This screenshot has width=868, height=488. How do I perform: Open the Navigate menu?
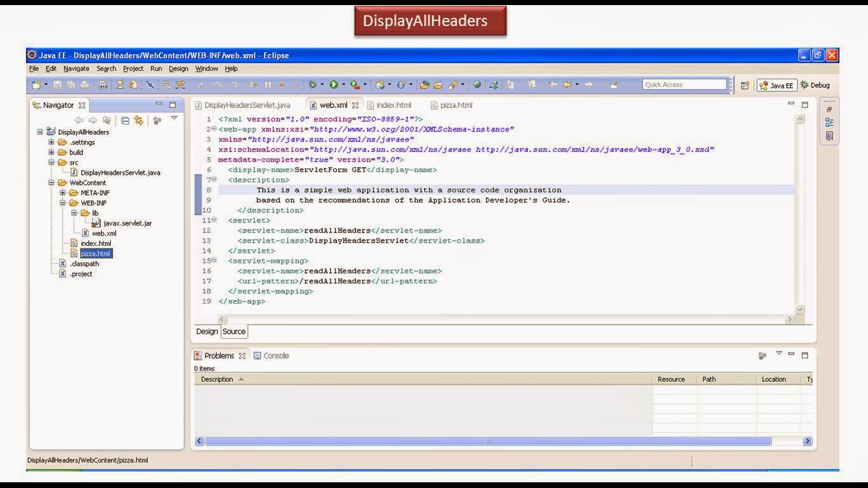point(76,69)
